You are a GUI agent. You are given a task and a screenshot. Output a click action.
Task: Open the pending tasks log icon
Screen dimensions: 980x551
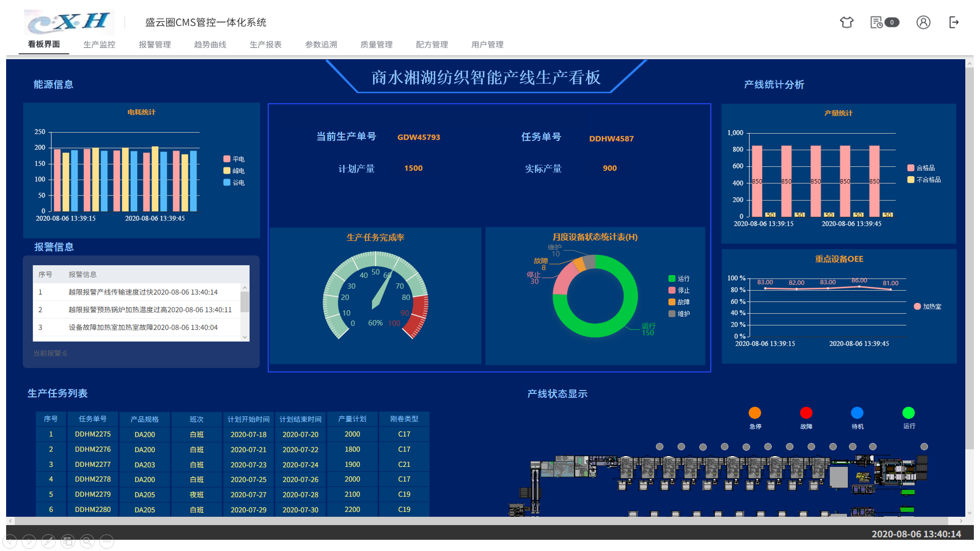(x=877, y=22)
